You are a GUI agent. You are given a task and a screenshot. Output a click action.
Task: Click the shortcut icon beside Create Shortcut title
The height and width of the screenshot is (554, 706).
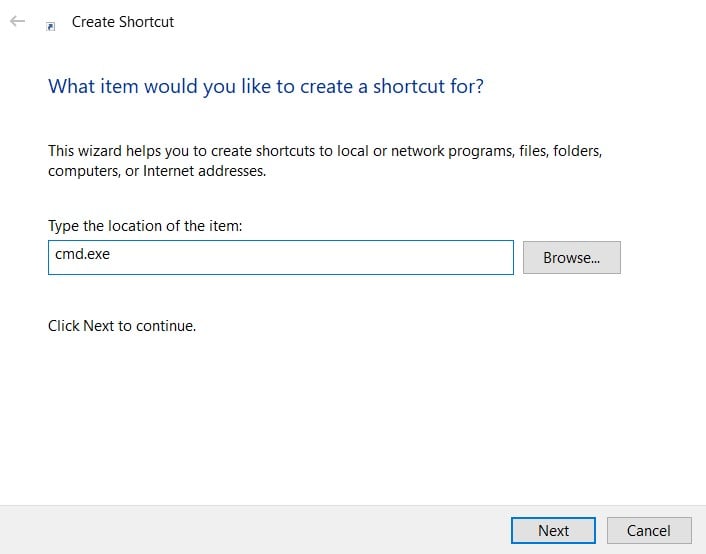point(51,26)
